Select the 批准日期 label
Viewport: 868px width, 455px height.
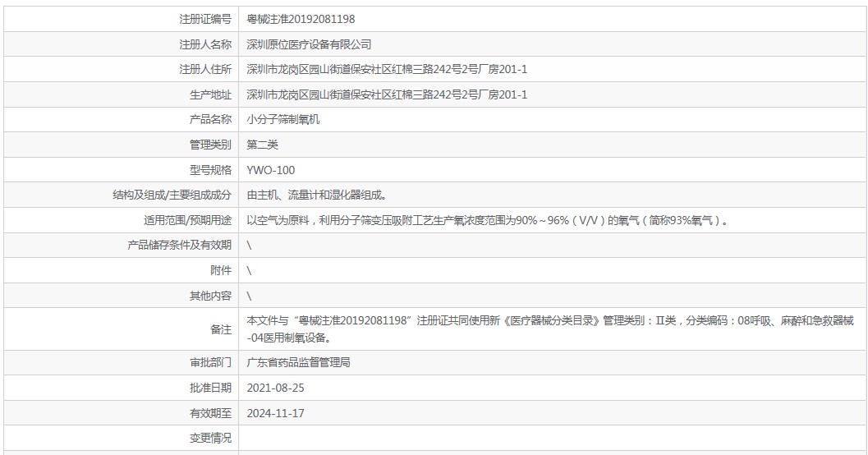pyautogui.click(x=210, y=388)
